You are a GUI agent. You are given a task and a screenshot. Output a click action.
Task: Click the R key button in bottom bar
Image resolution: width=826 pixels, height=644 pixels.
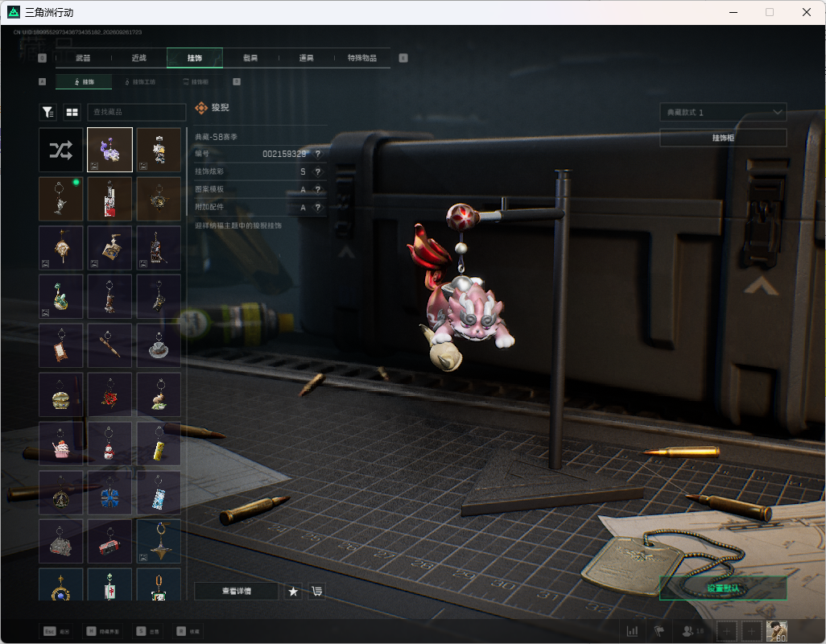(x=188, y=631)
